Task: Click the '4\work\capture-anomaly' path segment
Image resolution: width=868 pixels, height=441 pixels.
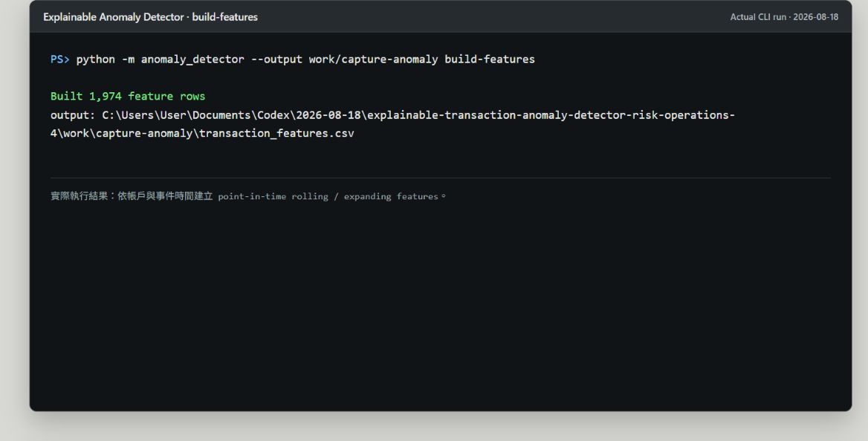Action: point(121,134)
